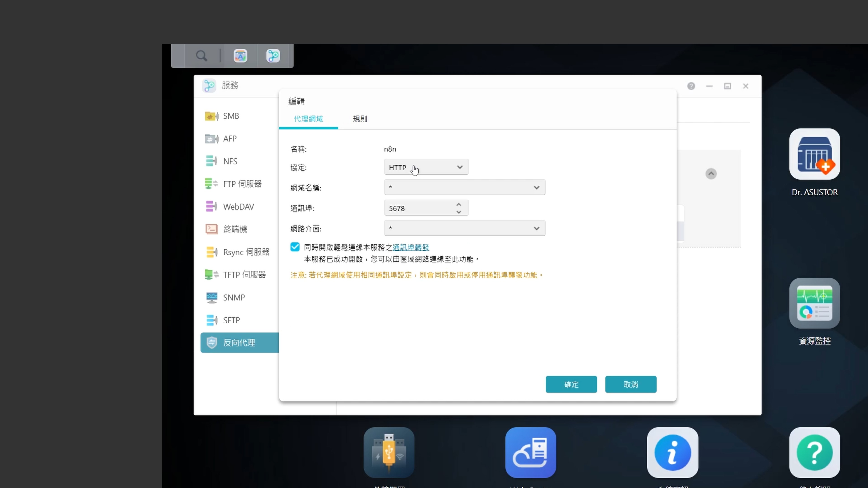Select WebDAV service in sidebar
The height and width of the screenshot is (488, 868).
click(238, 206)
